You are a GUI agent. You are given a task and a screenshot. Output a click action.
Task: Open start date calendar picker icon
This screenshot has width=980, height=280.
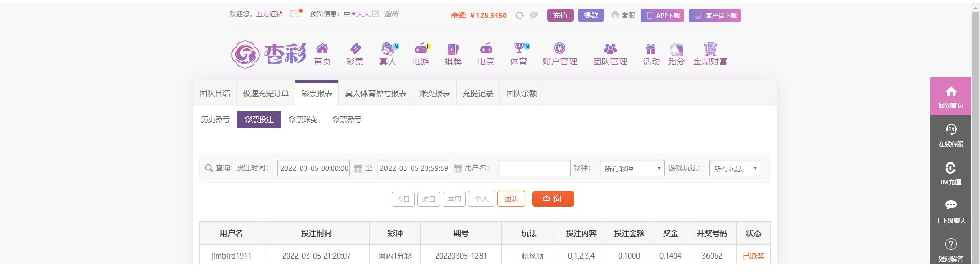tap(358, 168)
